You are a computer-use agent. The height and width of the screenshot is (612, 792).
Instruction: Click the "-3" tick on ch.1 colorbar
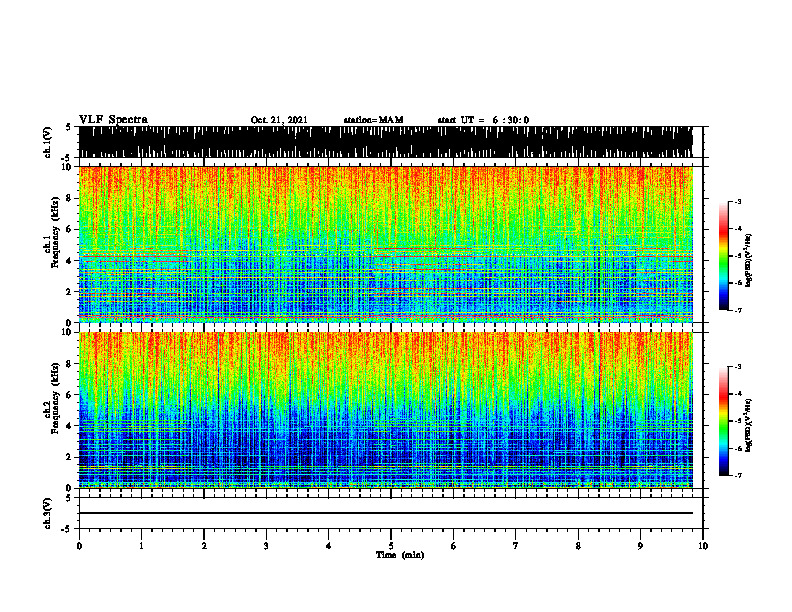[x=738, y=202]
